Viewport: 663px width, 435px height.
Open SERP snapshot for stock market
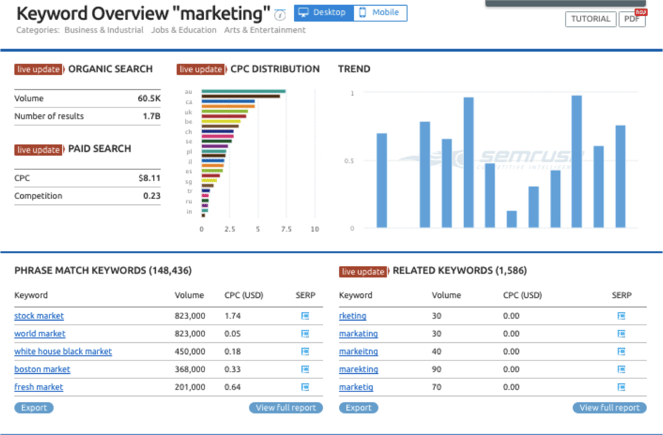pyautogui.click(x=305, y=316)
